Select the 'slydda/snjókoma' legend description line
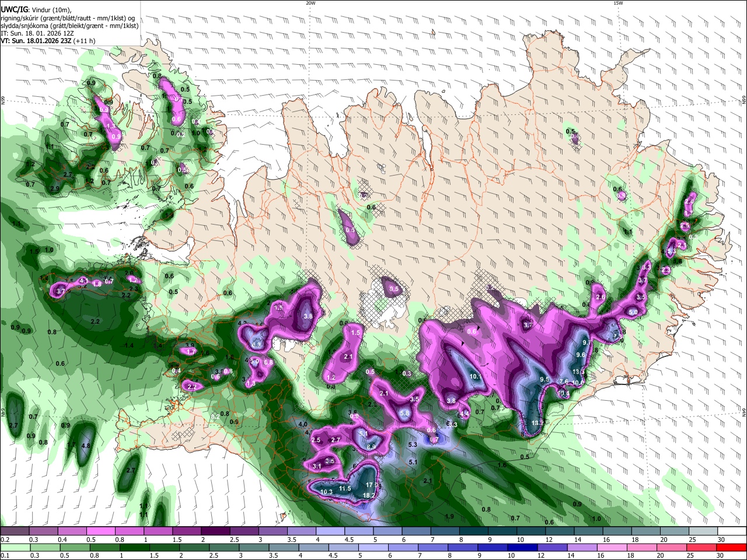The width and height of the screenshot is (747, 560). point(69,26)
